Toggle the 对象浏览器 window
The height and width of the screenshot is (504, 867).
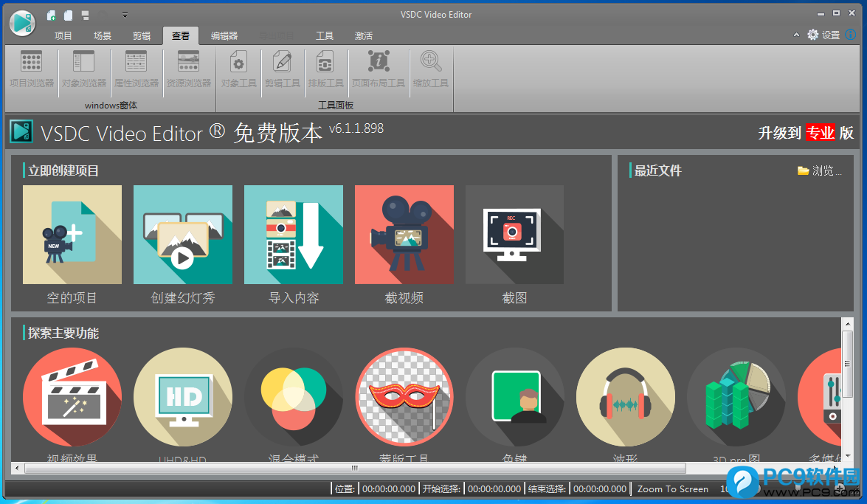[83, 69]
